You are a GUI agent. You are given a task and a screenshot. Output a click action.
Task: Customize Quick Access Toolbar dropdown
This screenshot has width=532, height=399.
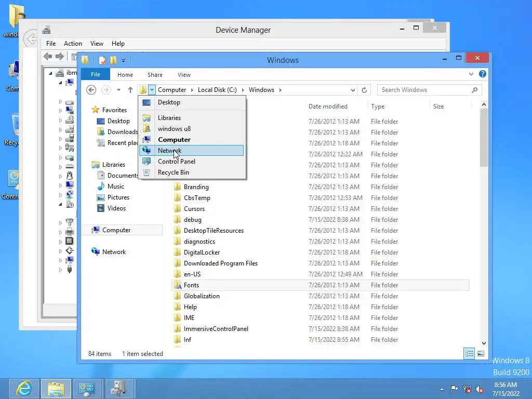(x=124, y=61)
